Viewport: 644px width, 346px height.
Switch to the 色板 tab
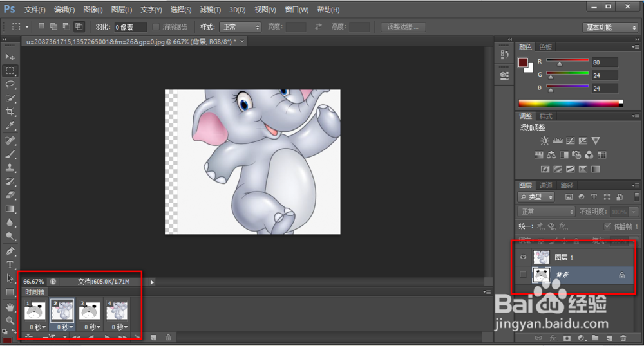[x=545, y=47]
